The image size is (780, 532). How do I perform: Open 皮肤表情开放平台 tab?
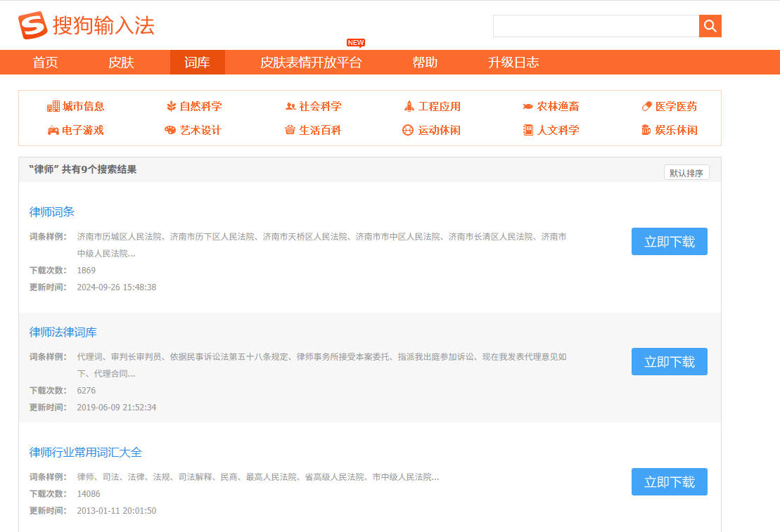(311, 62)
